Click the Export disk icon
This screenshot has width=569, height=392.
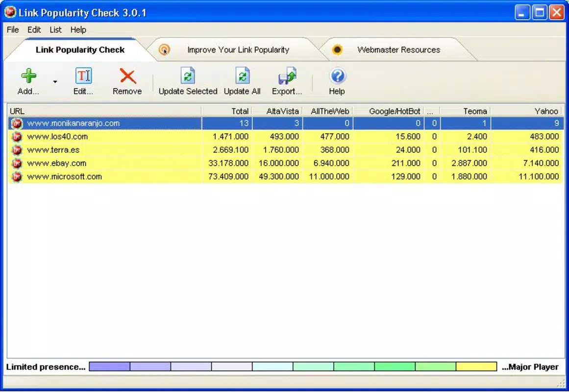click(287, 76)
